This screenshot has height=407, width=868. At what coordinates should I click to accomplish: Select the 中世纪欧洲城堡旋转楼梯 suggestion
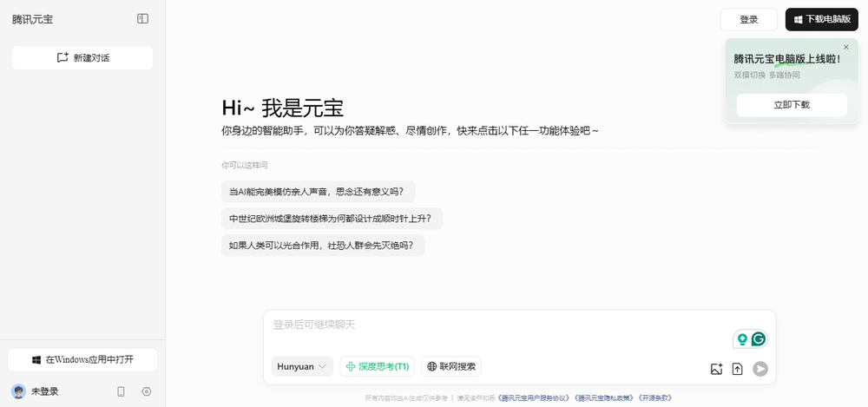[332, 218]
